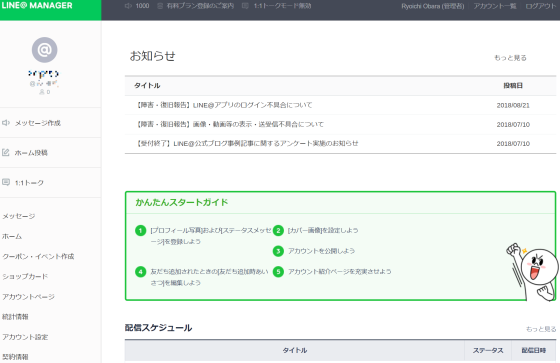Open メッセージ作成
Viewport: 560px width, 363px height.
coord(38,123)
